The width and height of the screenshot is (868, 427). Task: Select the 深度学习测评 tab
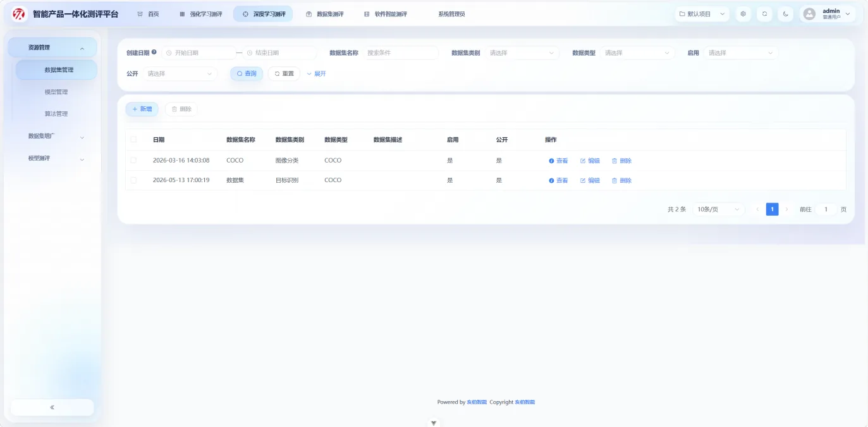[x=263, y=14]
